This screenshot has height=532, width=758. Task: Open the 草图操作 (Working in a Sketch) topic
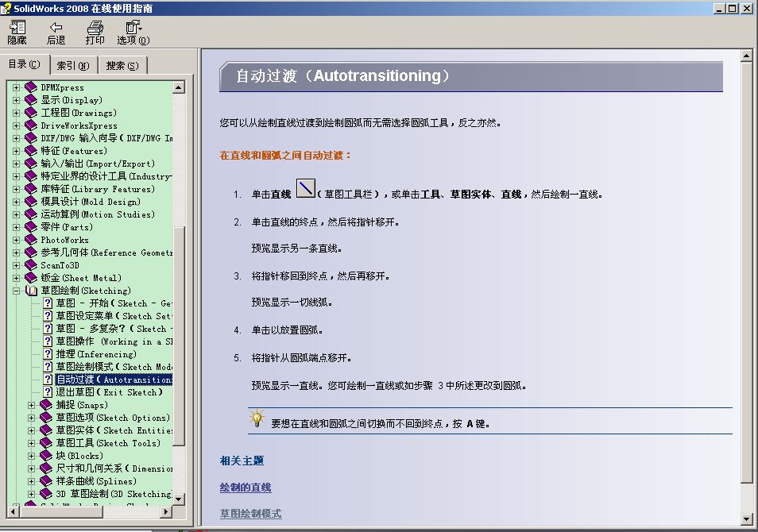(x=114, y=341)
